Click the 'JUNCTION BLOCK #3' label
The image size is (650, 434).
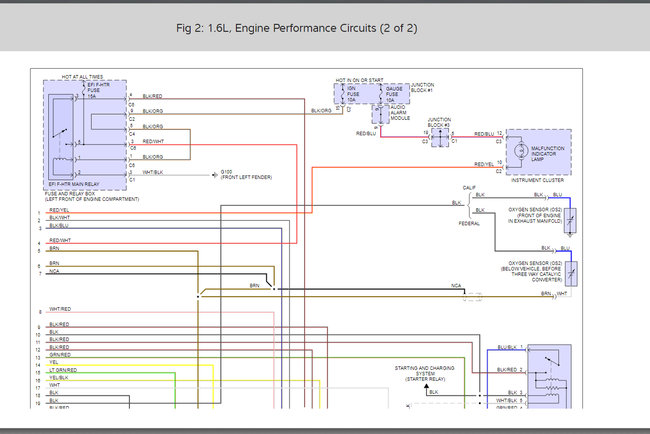pos(439,122)
